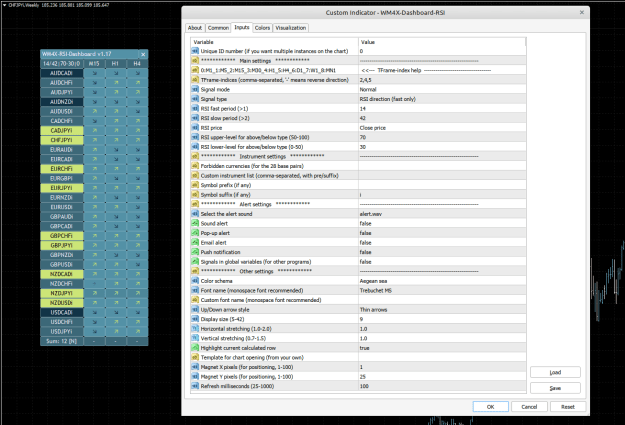
Task: Click the Value column header
Action: click(442, 42)
